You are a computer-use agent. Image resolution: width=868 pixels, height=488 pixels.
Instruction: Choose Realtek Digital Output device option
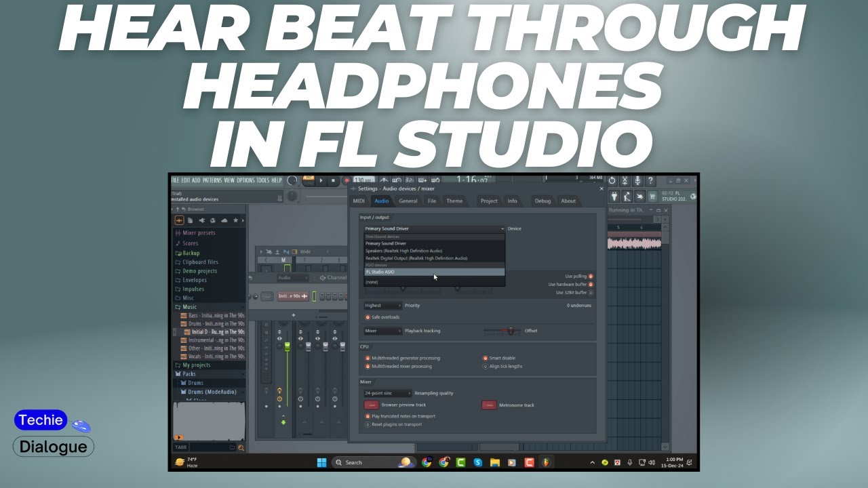[434, 258]
